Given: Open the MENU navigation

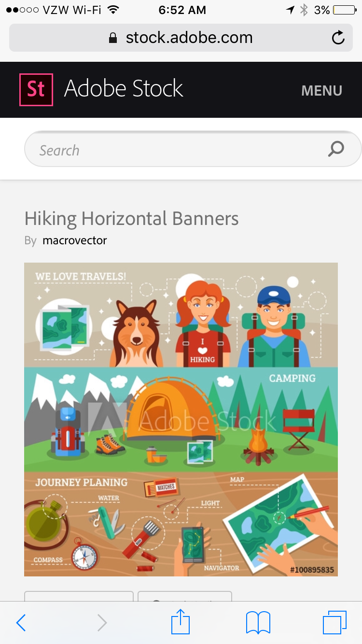Looking at the screenshot, I should click(322, 90).
